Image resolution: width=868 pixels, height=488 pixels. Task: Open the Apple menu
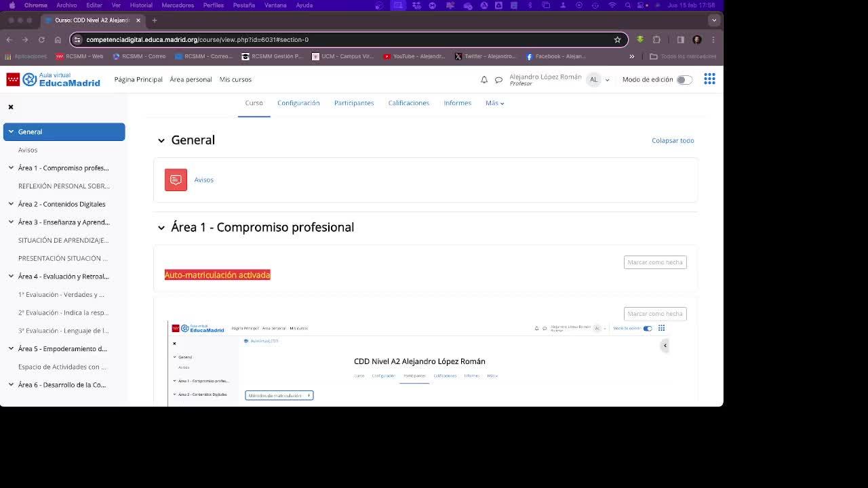(x=12, y=5)
